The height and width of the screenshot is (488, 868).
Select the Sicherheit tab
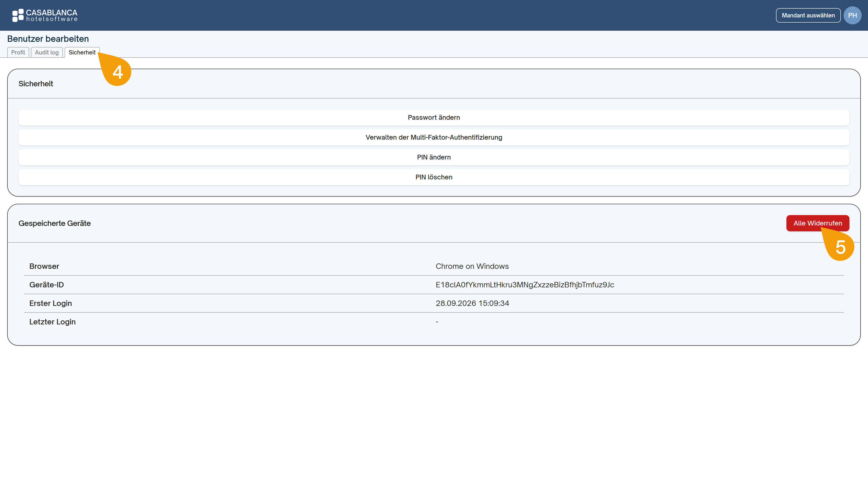[x=82, y=52]
